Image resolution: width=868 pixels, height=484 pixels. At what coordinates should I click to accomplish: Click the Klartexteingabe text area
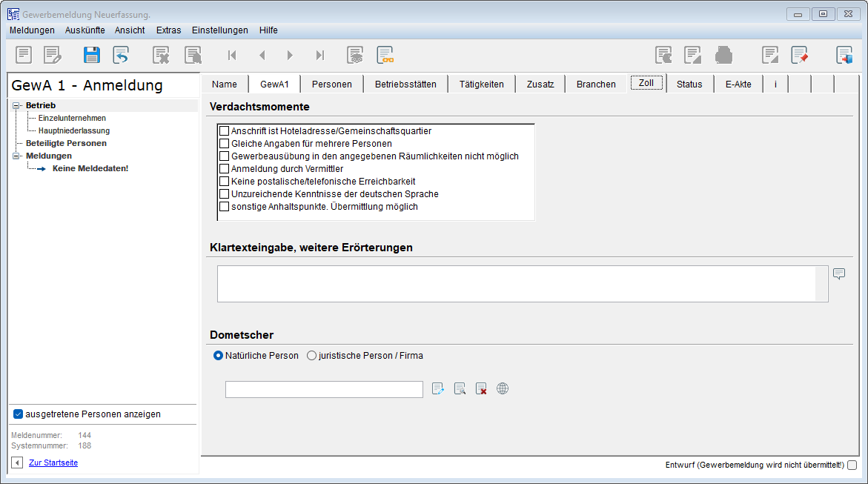[x=516, y=284]
